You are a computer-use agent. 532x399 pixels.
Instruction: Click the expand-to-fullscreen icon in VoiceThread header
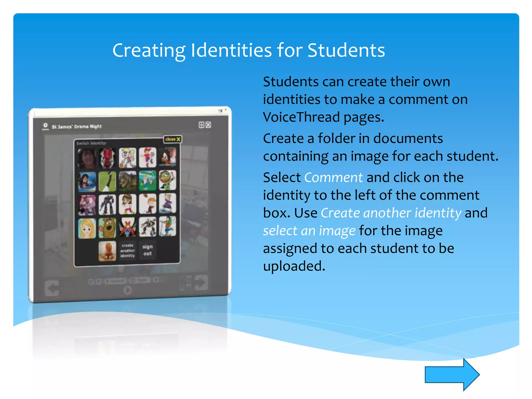(201, 125)
